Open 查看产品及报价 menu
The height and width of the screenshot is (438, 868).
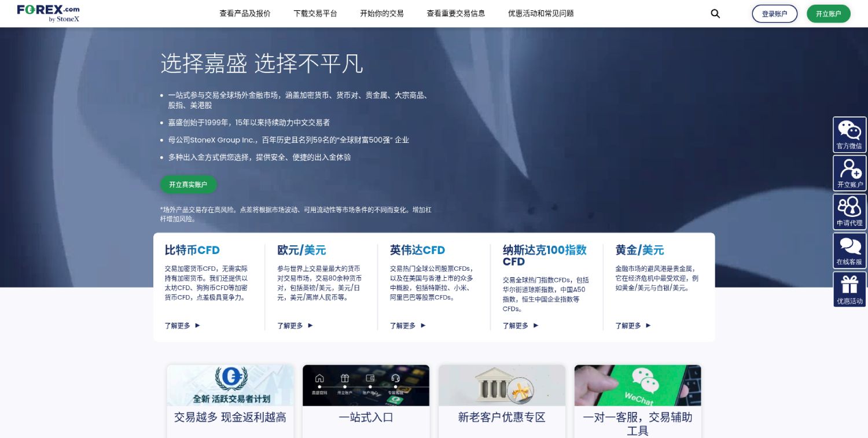(245, 13)
